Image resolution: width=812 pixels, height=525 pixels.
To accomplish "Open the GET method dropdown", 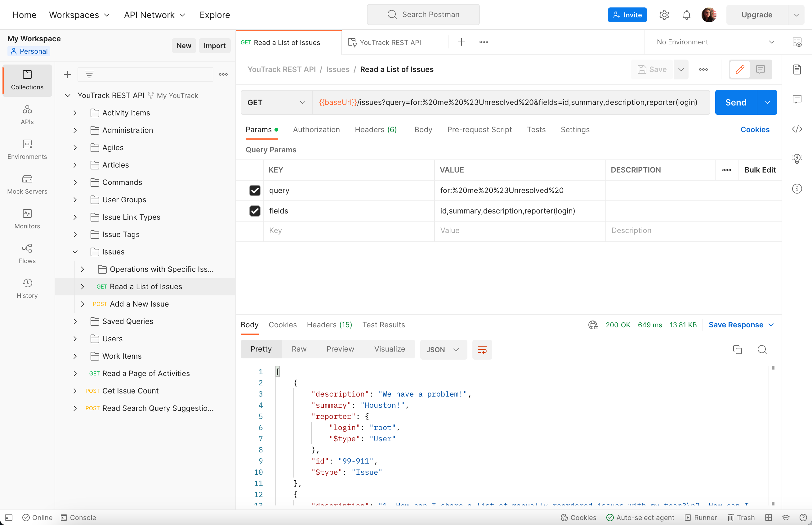I will pyautogui.click(x=276, y=102).
